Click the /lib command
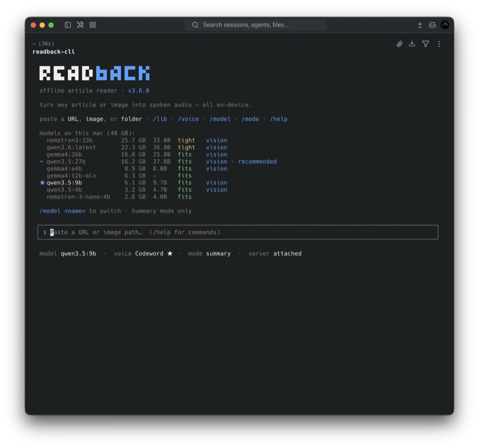This screenshot has width=479, height=448. pos(160,119)
